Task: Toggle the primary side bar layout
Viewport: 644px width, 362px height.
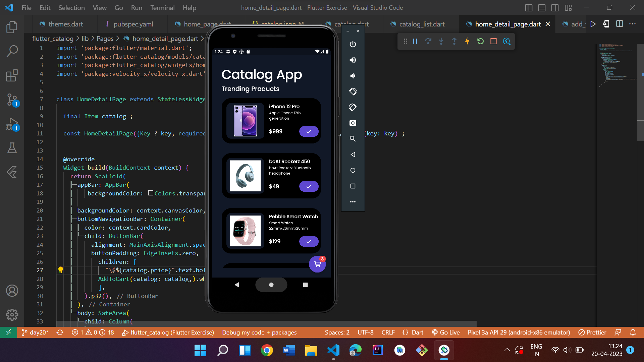Action: 529,8
